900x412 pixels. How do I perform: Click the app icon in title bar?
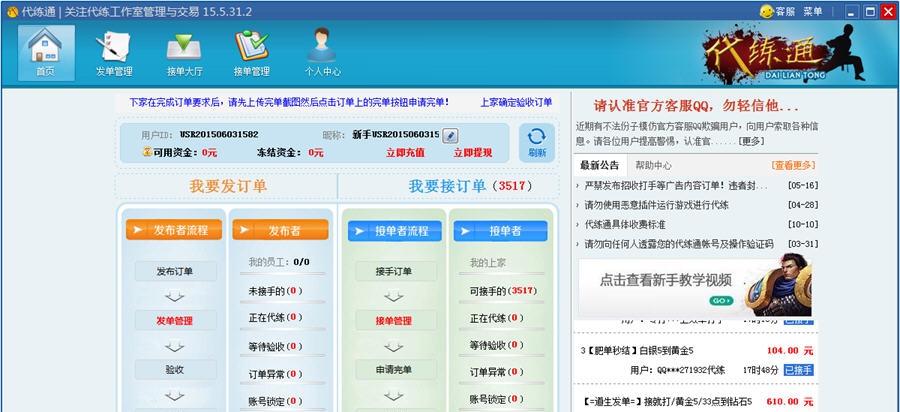[x=12, y=11]
